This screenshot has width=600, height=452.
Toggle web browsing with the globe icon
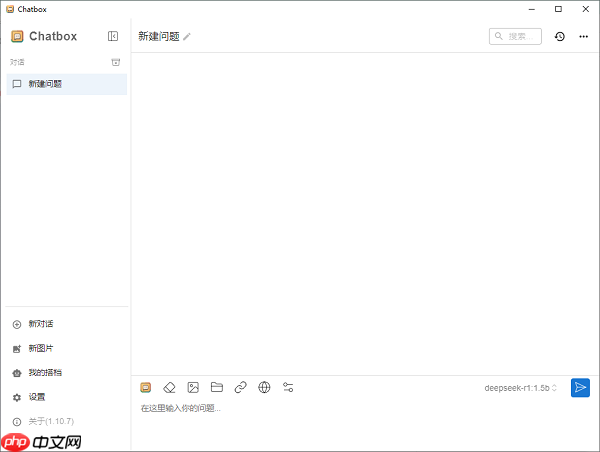click(264, 388)
